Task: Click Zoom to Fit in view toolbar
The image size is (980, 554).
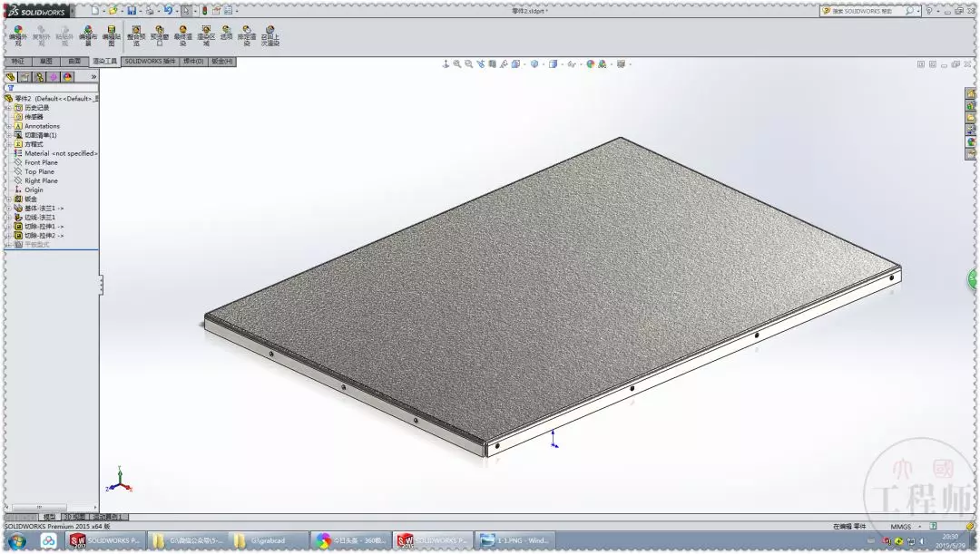Action: pos(457,63)
